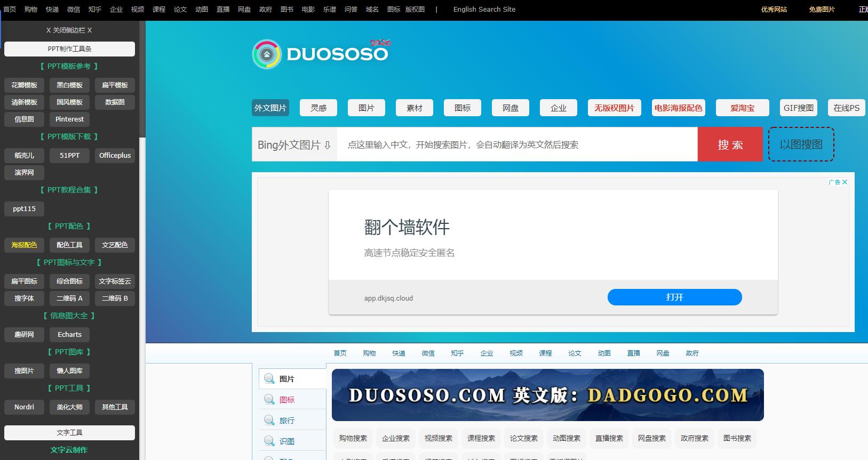Select the 外文图片 tab
The image size is (868, 460).
click(270, 108)
